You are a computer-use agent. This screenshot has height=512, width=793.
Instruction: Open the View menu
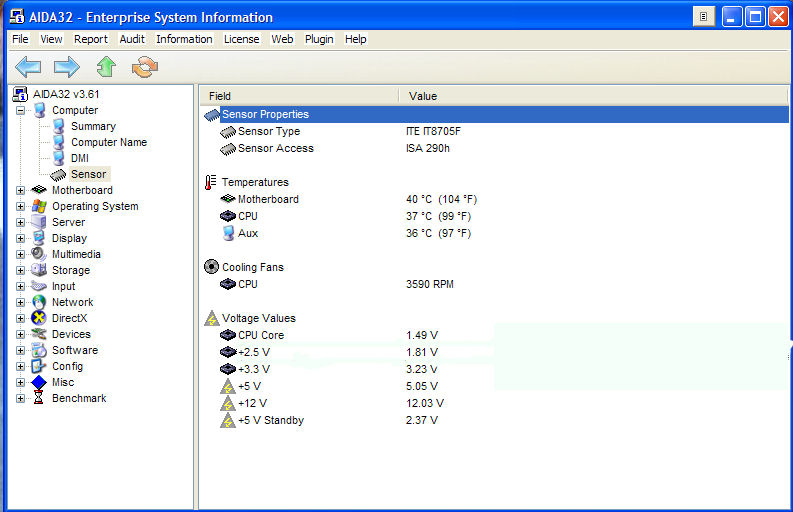(x=51, y=39)
